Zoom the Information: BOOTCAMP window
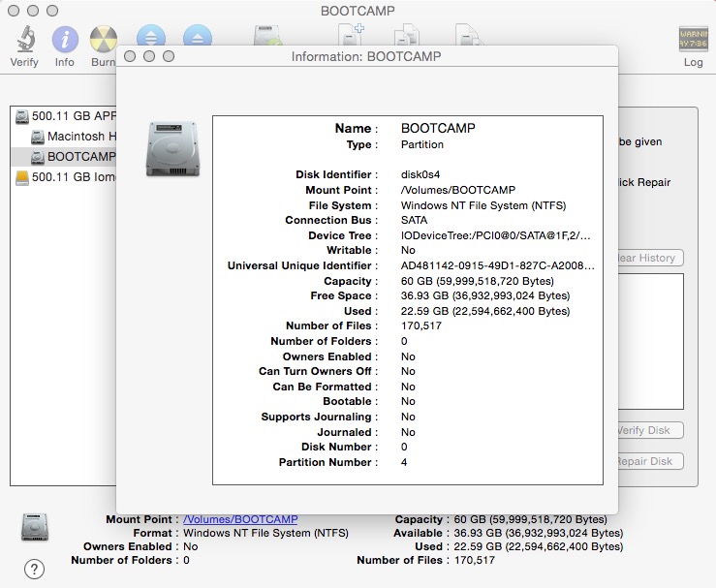Screen dimensions: 716x588 pyautogui.click(x=169, y=56)
